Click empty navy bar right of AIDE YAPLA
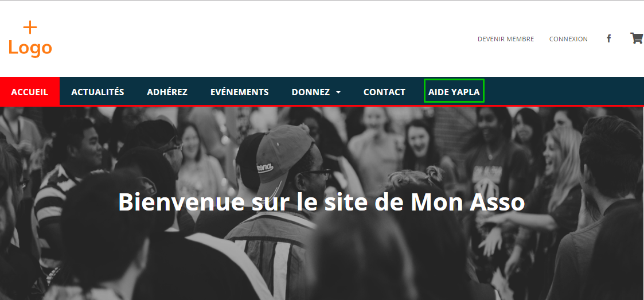644x300 pixels. (564, 91)
